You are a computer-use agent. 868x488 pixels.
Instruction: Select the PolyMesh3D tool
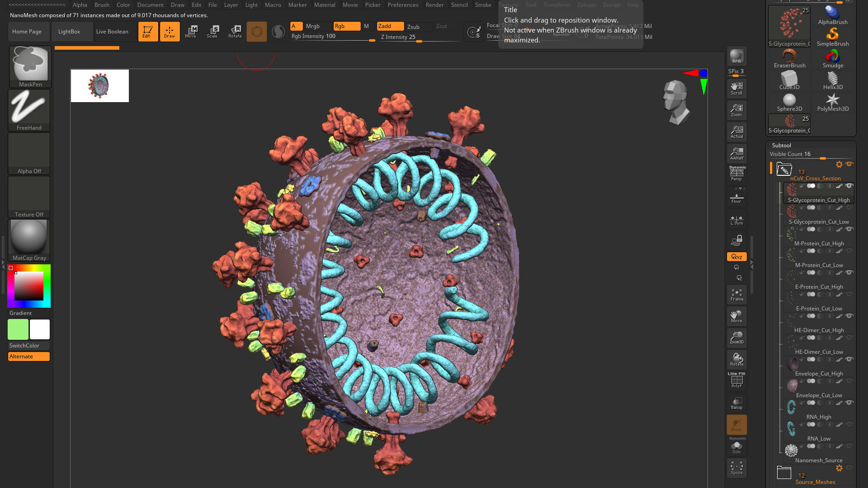tap(833, 102)
